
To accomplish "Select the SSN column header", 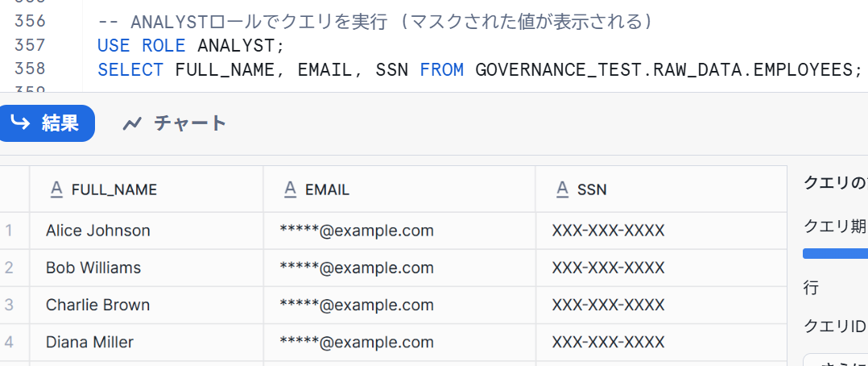I will pos(661,189).
